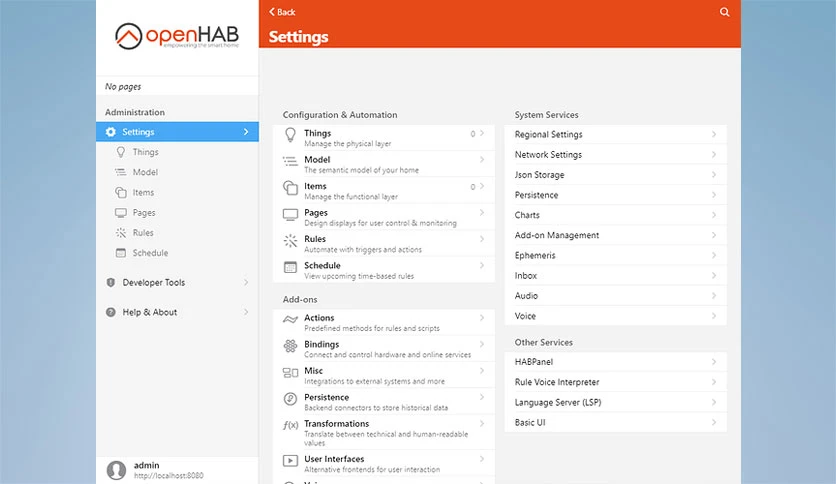The width and height of the screenshot is (836, 484).
Task: Click the Things lightbulb icon in Configuration list
Action: point(290,135)
